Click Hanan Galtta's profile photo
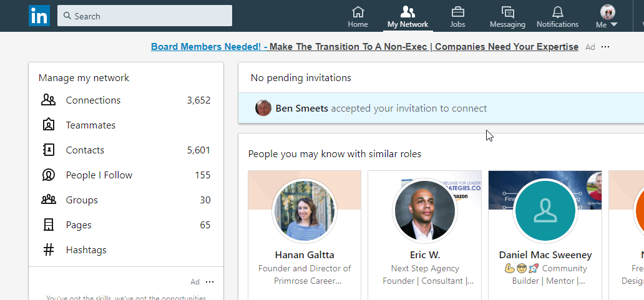This screenshot has height=300, width=644. pyautogui.click(x=305, y=211)
